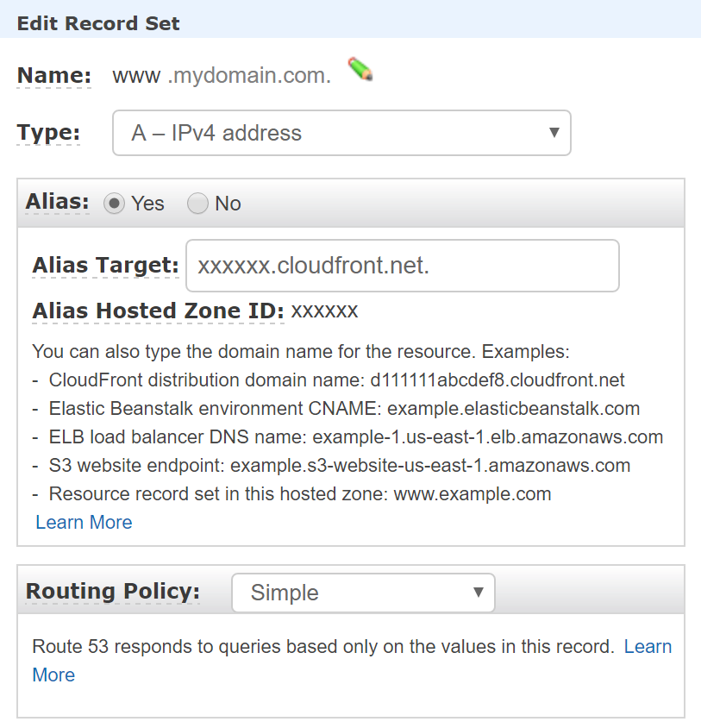The height and width of the screenshot is (728, 701).
Task: Choose the Alias "No" radio button
Action: (197, 204)
